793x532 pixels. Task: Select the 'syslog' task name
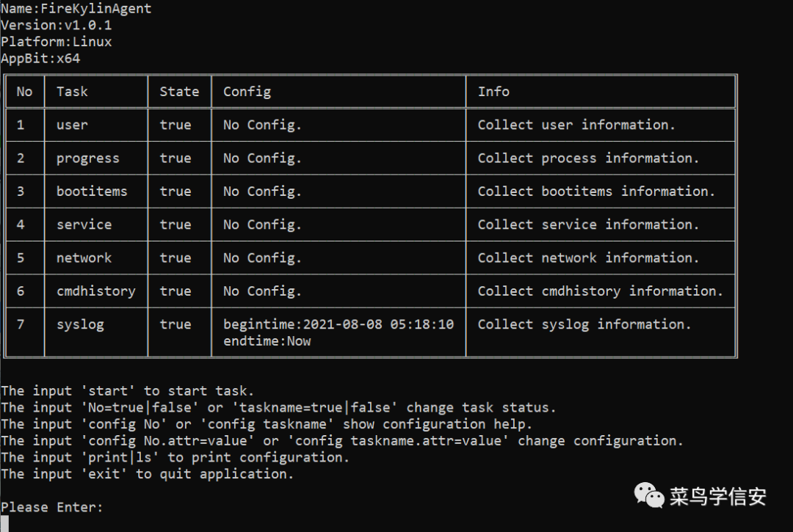point(80,324)
